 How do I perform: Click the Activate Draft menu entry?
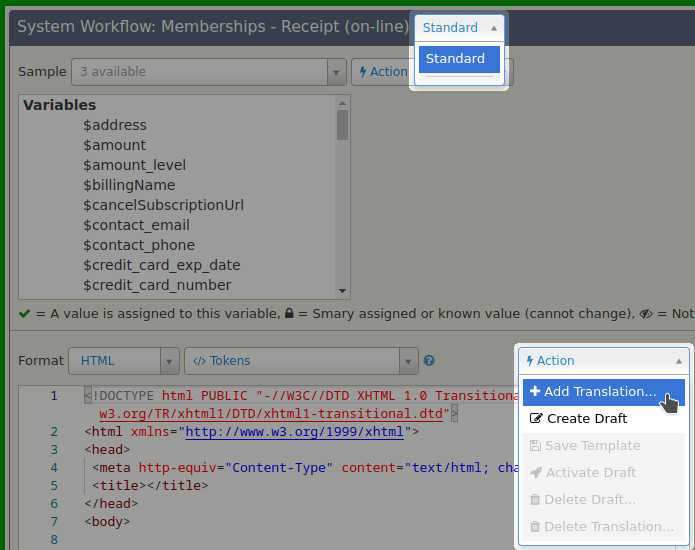click(591, 472)
